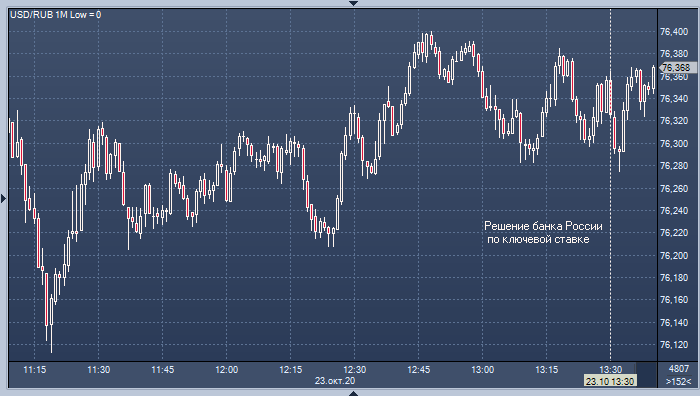700x396 pixels.
Task: Click the 4807 counter in corner
Action: 679,369
